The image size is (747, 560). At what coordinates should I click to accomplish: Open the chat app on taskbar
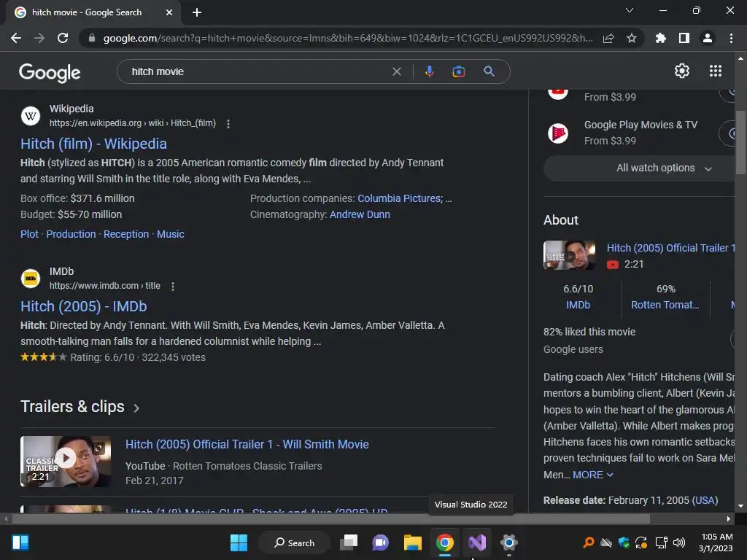[x=380, y=542]
